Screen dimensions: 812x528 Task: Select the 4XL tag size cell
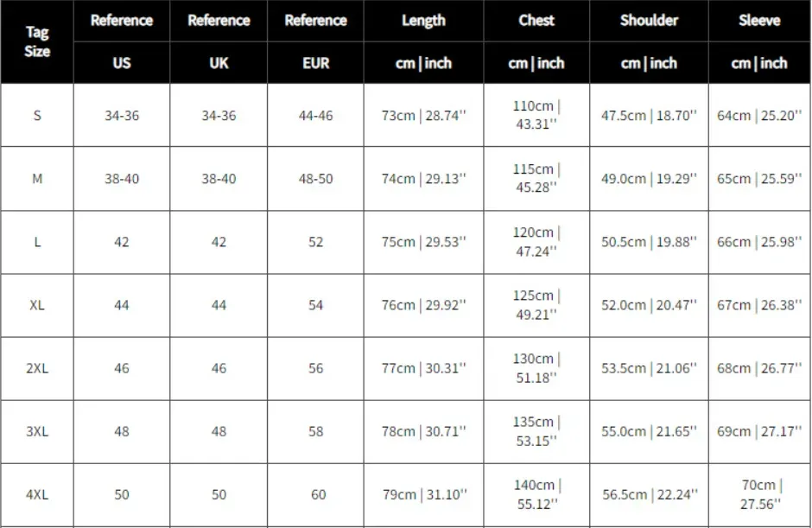[x=37, y=495]
